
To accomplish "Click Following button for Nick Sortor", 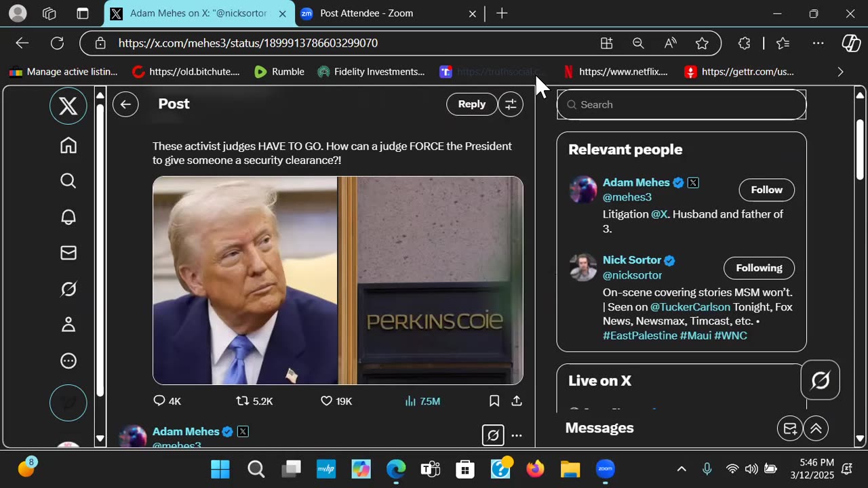I will coord(759,268).
